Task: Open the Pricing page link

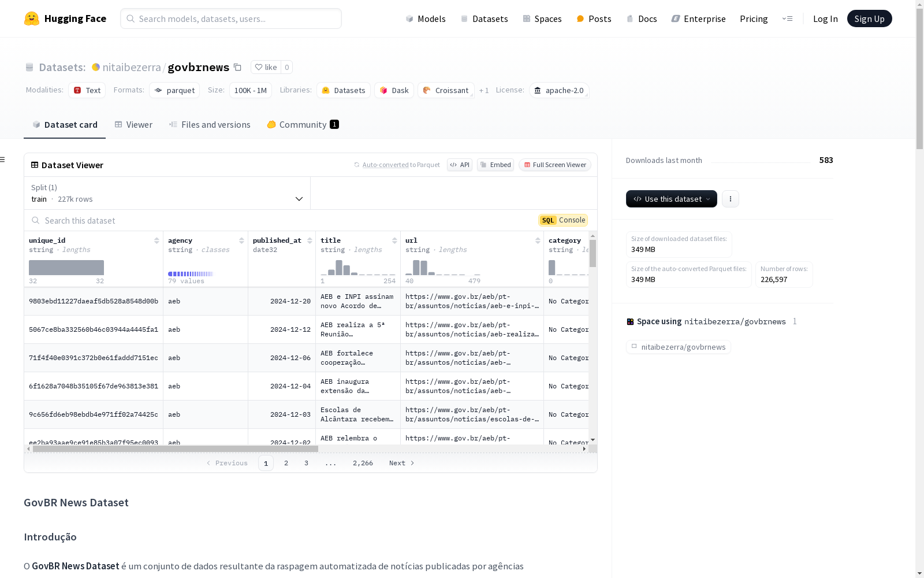Action: click(x=754, y=18)
